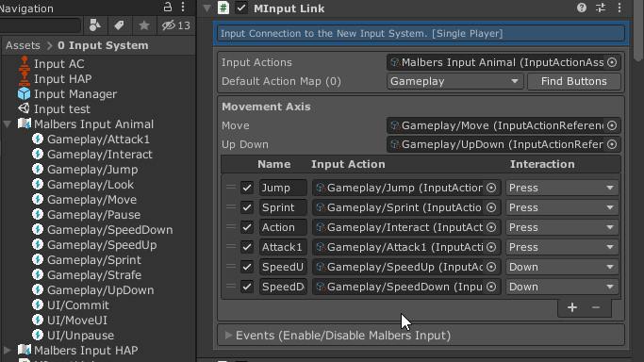Uncheck the Attack1 input checkbox
The width and height of the screenshot is (644, 362).
pos(247,247)
